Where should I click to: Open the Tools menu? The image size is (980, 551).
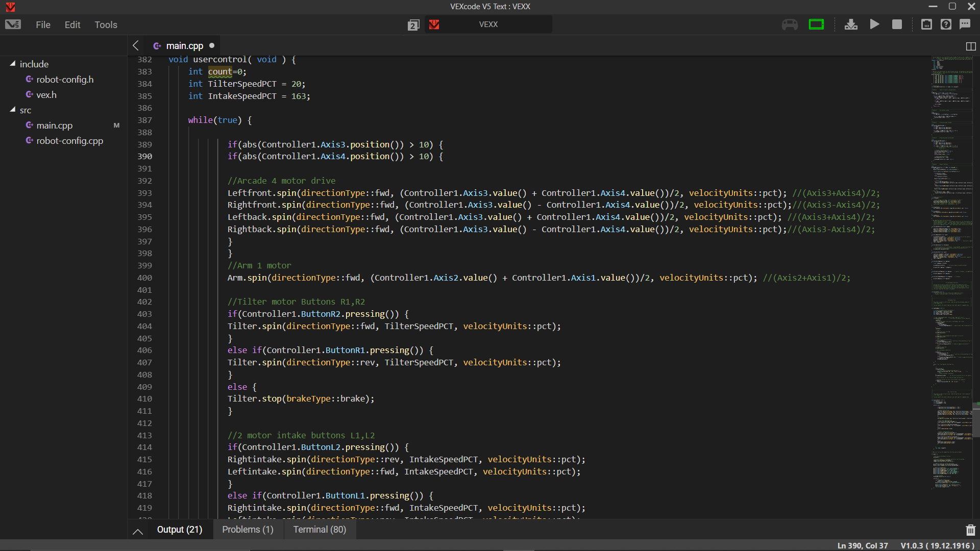coord(106,25)
